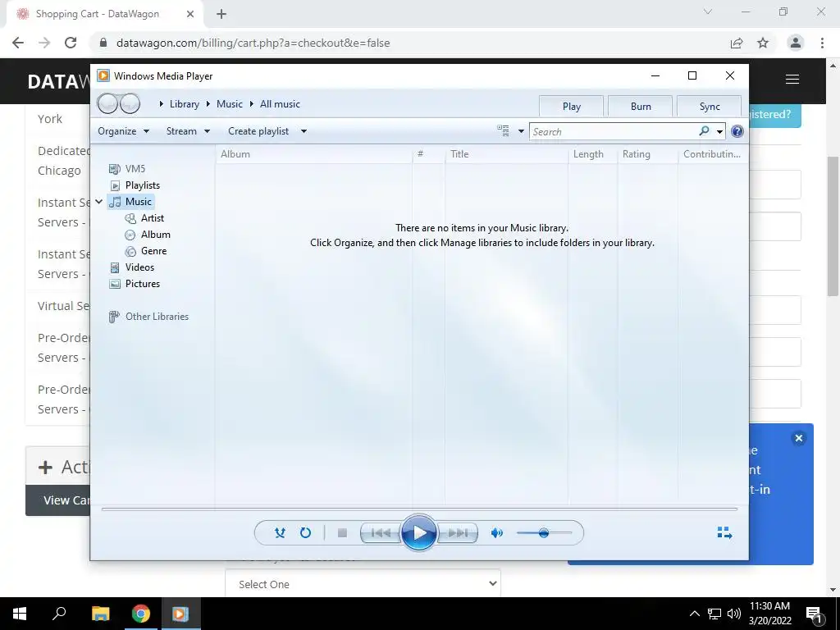Turn shuffle on in Media Player

(280, 532)
